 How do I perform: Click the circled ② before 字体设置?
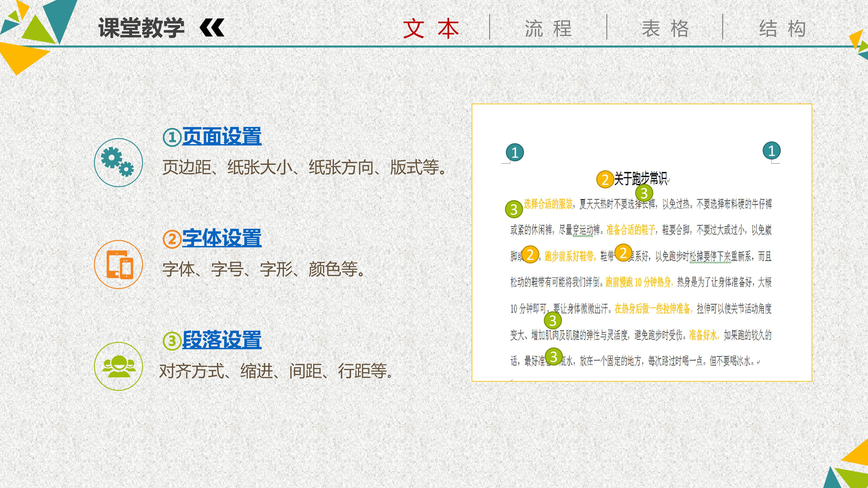pyautogui.click(x=172, y=239)
